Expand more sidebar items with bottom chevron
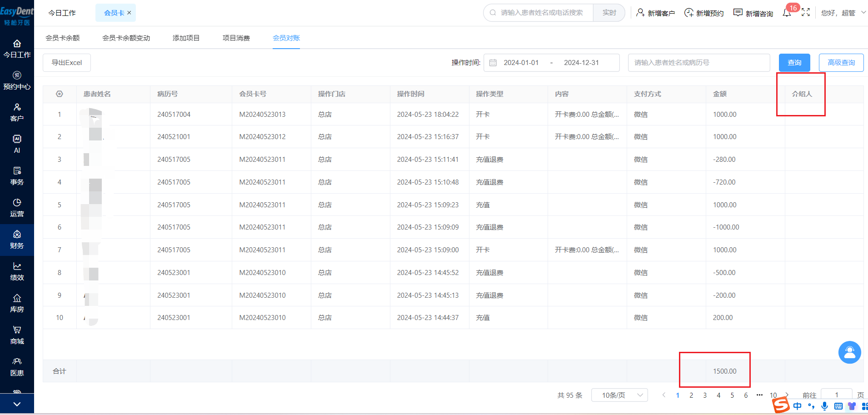868x415 pixels. pos(17,404)
